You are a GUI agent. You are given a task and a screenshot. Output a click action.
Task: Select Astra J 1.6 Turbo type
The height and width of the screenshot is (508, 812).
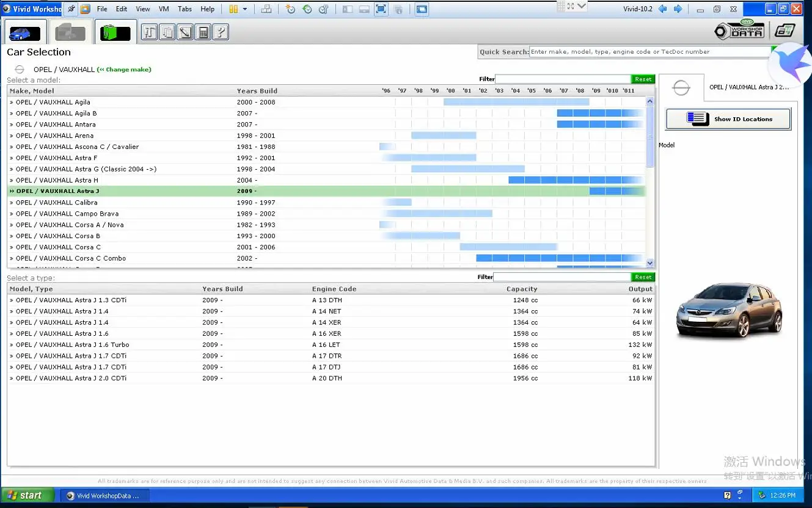pyautogui.click(x=331, y=345)
